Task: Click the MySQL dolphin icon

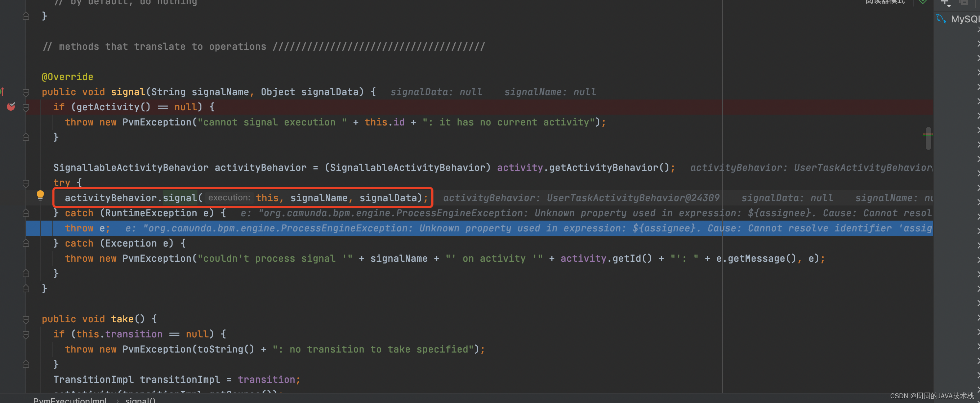Action: pyautogui.click(x=941, y=18)
